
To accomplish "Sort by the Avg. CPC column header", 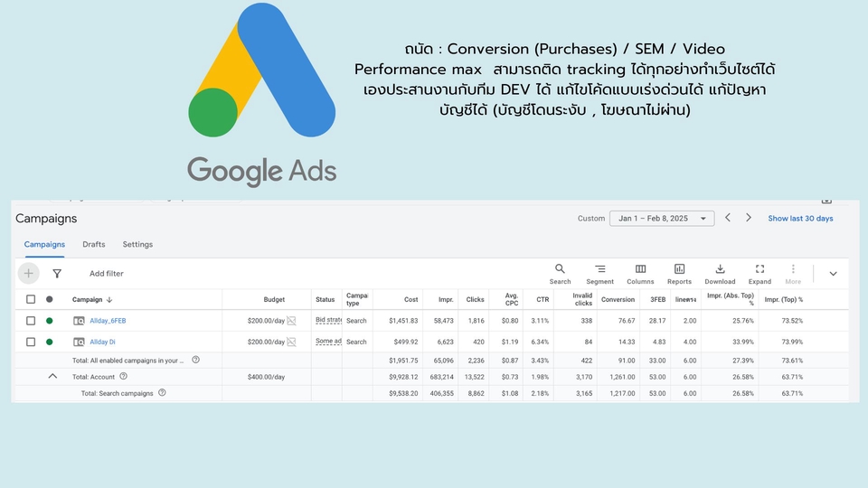I will tap(512, 299).
